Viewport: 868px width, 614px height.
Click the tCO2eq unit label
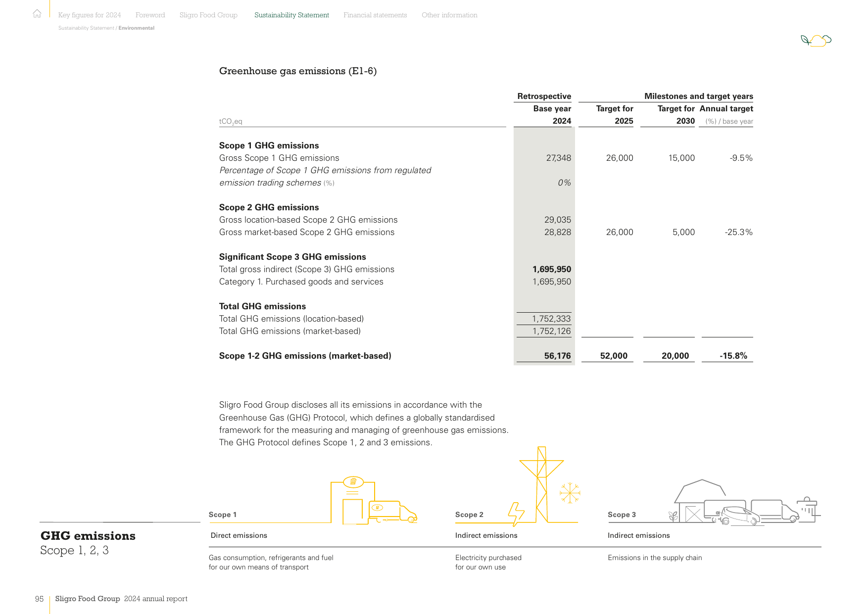point(231,122)
